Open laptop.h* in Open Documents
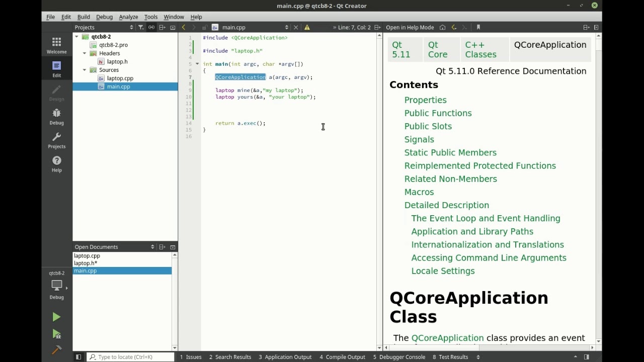This screenshot has height=362, width=644. point(86,263)
